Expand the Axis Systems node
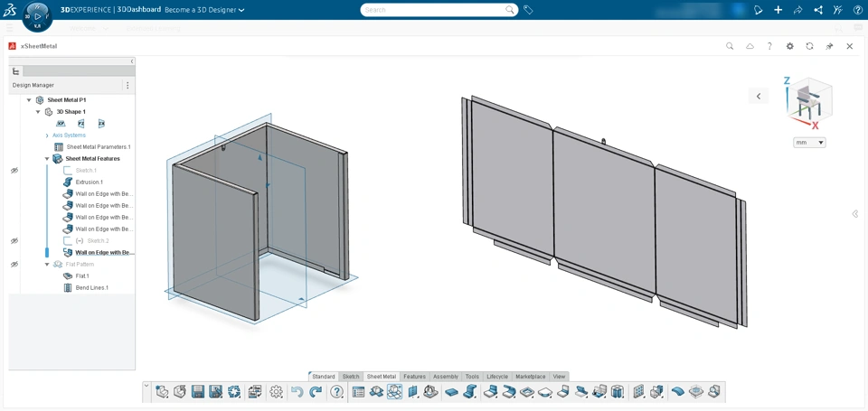Screen dimensions: 868x411 point(46,135)
